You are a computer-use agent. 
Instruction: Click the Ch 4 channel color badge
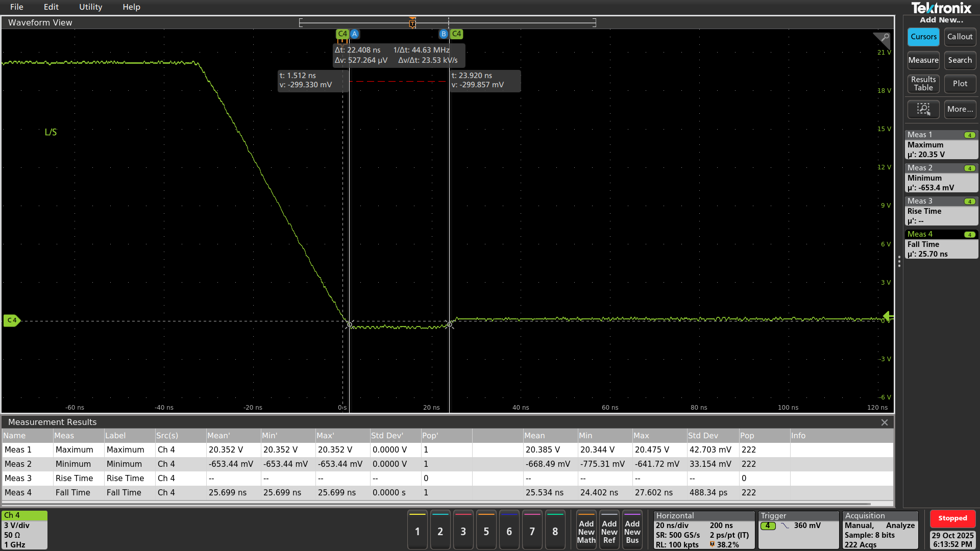tap(24, 530)
